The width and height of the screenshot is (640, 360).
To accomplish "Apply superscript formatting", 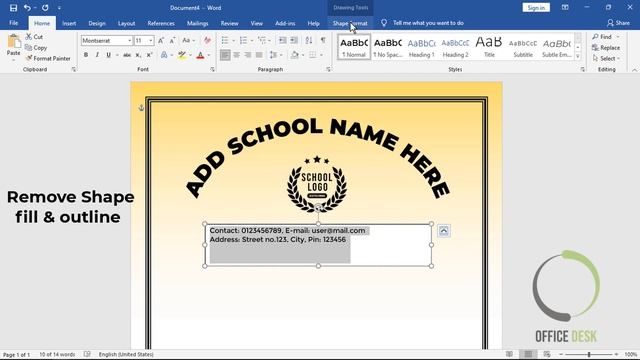I will pyautogui.click(x=149, y=55).
